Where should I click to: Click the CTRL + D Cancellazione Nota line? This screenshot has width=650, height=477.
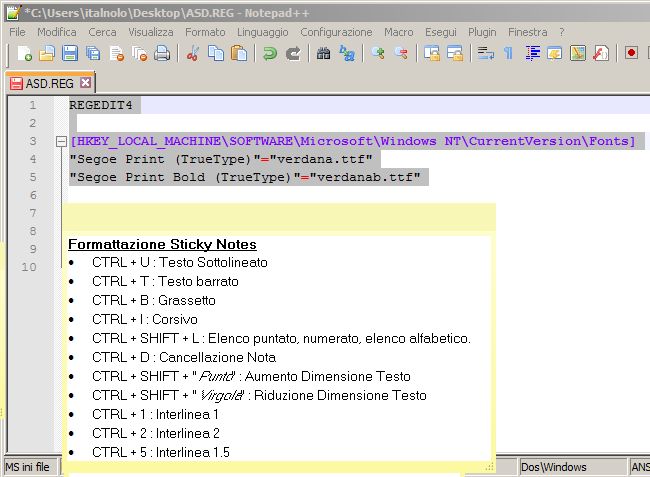[x=184, y=357]
